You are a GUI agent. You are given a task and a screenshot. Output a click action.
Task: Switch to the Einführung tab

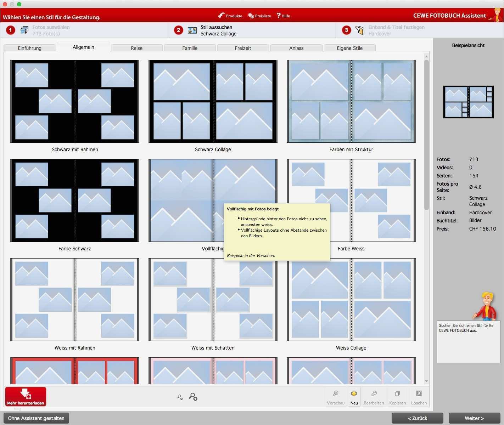point(30,48)
